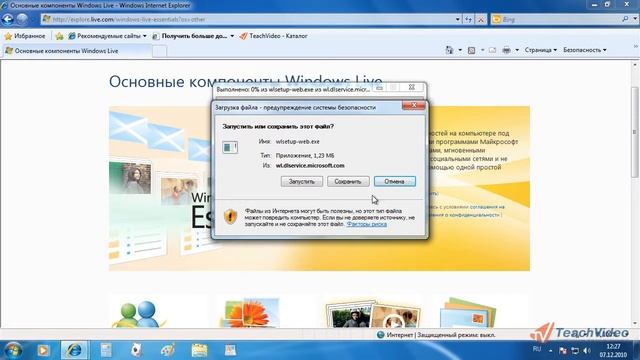This screenshot has height=360, width=640.
Task: Open a new blank tab
Action: (x=160, y=51)
